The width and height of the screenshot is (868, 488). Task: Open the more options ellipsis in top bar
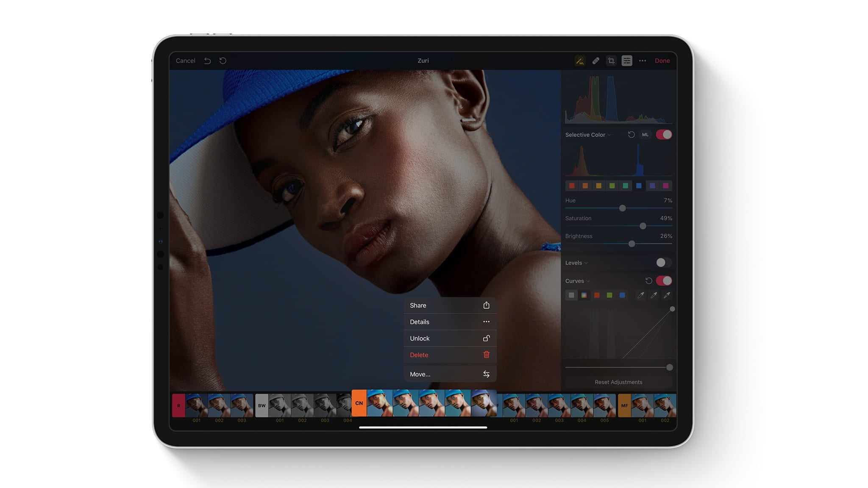tap(643, 61)
